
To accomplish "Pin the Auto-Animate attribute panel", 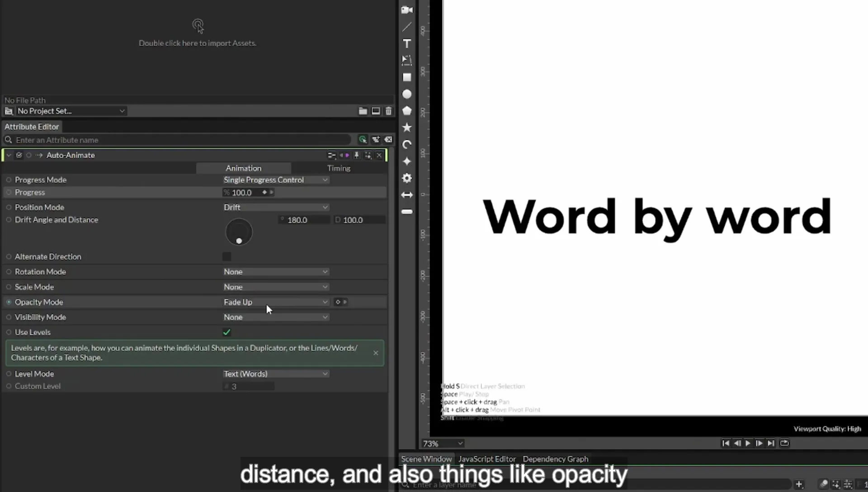I will (356, 155).
